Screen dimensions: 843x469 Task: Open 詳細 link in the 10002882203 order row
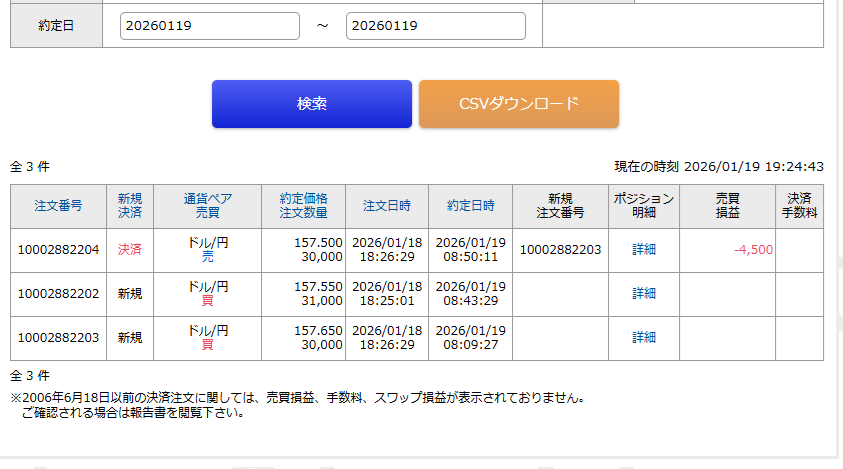pos(644,338)
